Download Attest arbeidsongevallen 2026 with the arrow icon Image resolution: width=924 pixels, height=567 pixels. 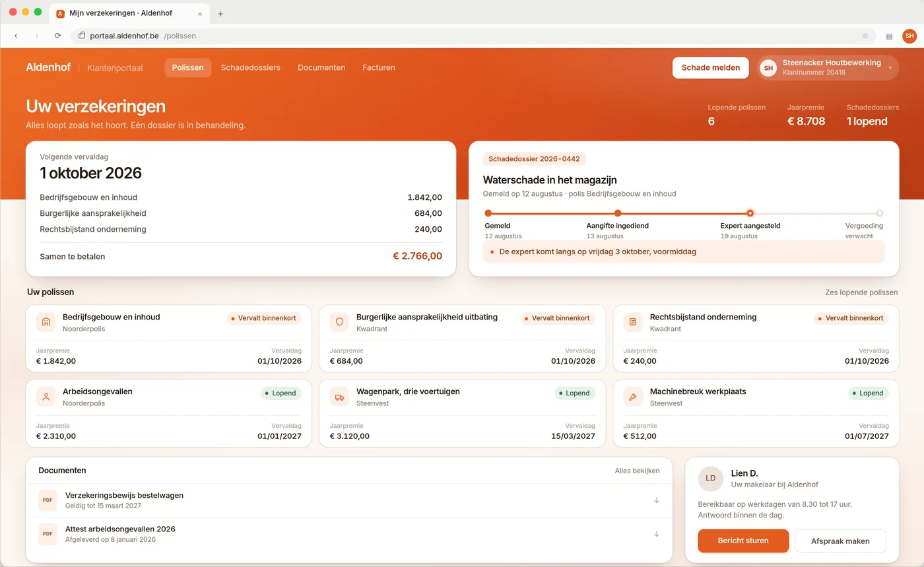(657, 534)
